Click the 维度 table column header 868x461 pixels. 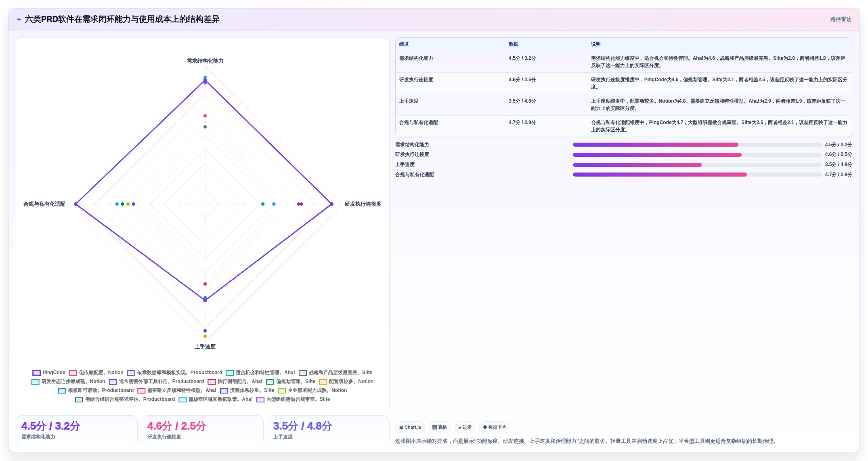404,44
